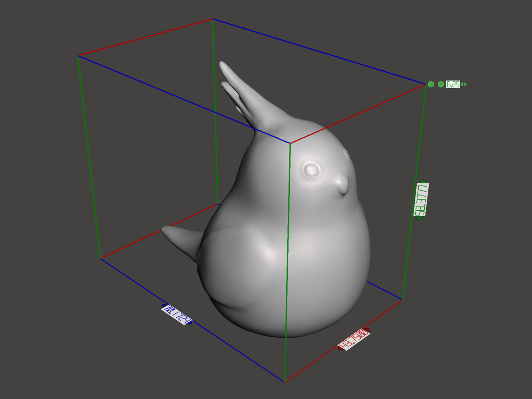The image size is (532, 399).
Task: Edit the 6.25 scale value field
Action: 453,84
